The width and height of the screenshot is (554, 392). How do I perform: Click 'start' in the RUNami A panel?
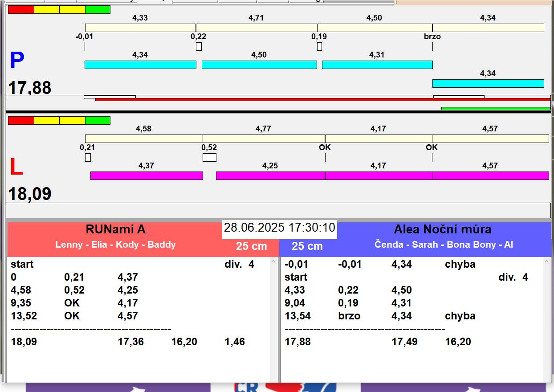22,264
